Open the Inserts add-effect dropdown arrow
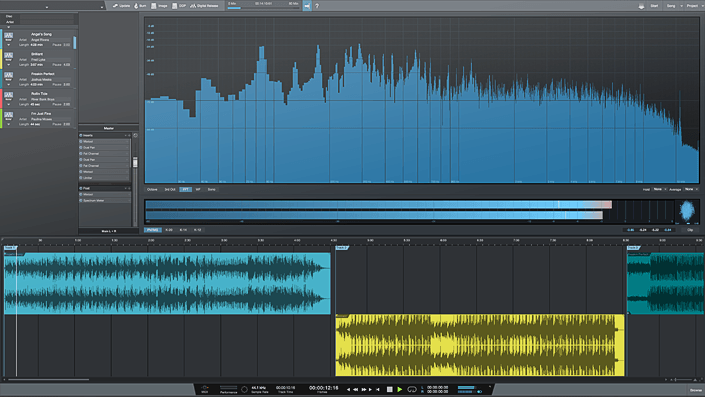The height and width of the screenshot is (397, 705). pos(125,135)
